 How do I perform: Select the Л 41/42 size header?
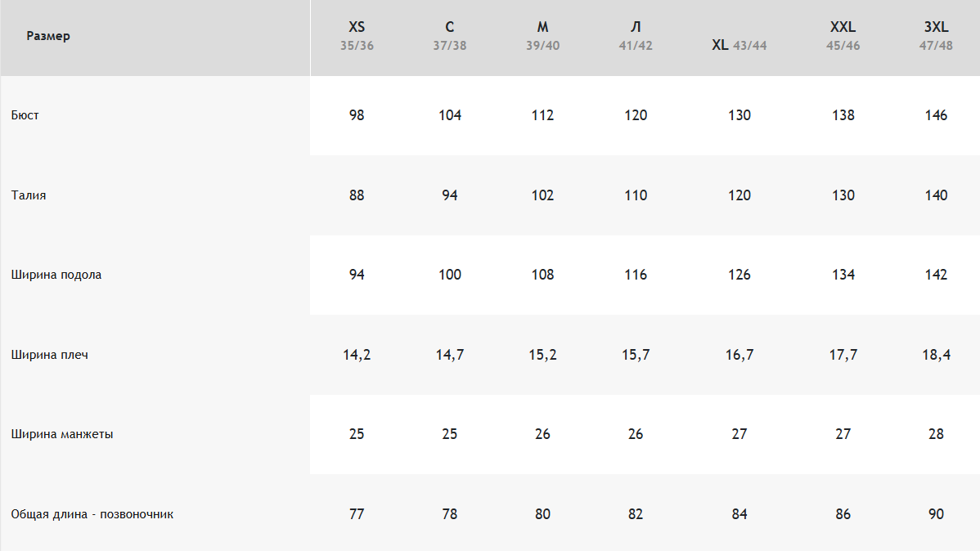[636, 36]
